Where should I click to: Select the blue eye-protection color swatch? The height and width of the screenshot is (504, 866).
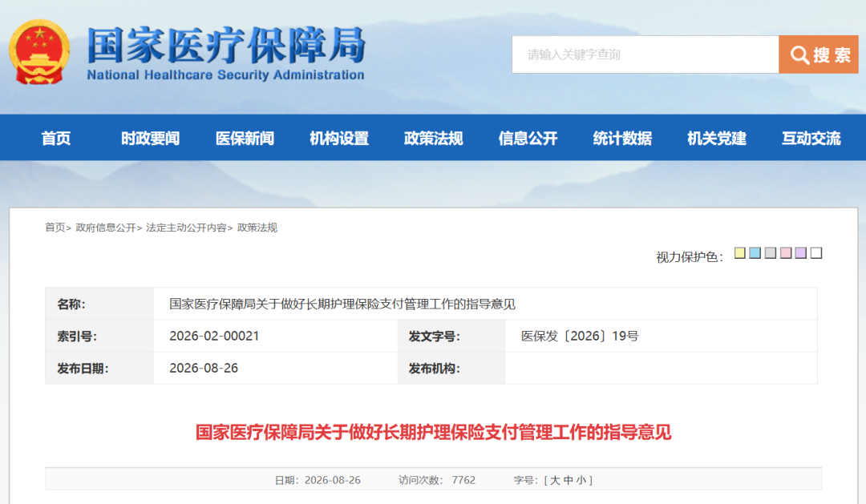[x=755, y=253]
